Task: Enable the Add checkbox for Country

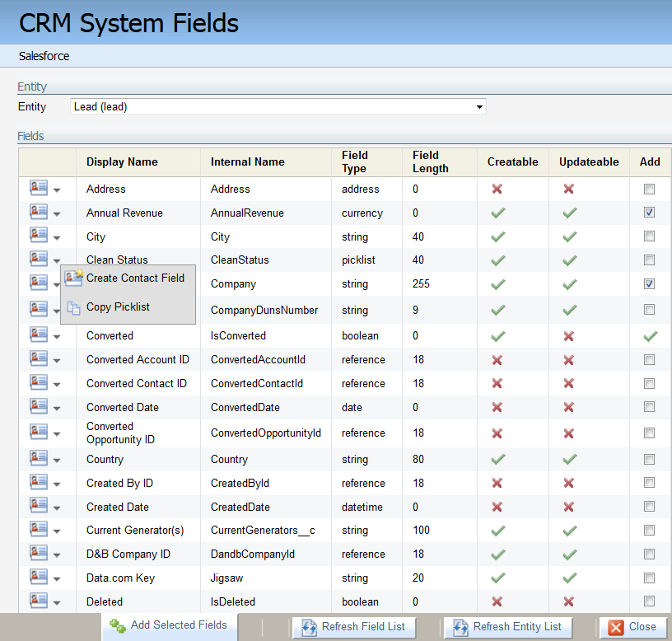Action: [649, 459]
